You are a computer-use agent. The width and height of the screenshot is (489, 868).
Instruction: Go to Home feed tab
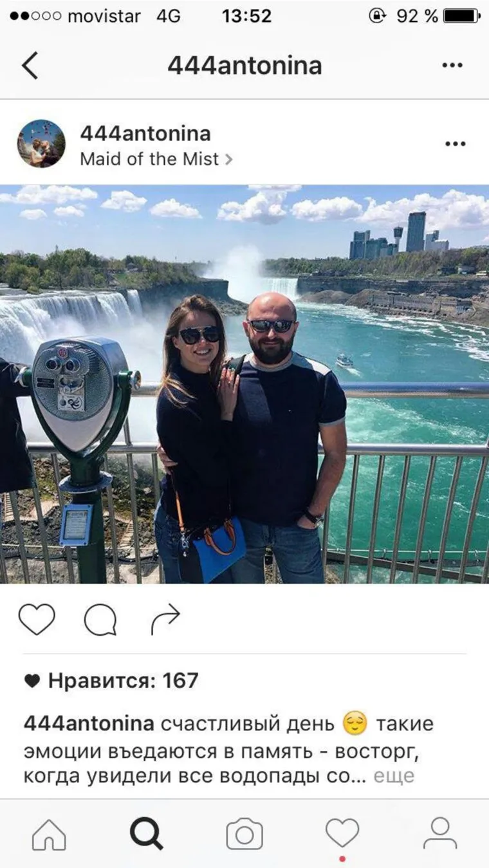(x=49, y=835)
